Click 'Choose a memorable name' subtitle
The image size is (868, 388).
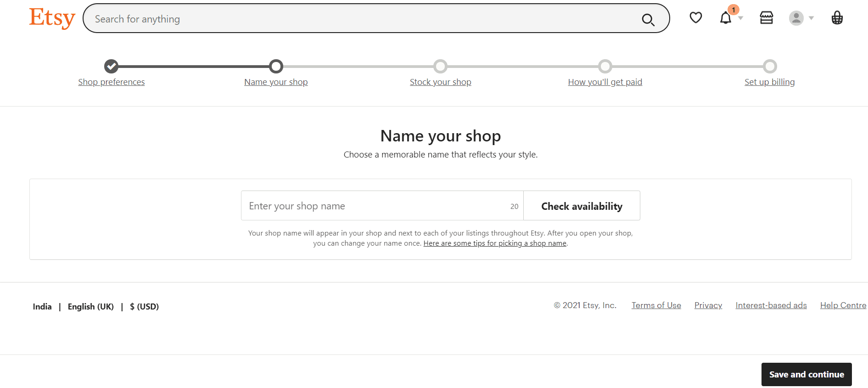click(x=441, y=155)
